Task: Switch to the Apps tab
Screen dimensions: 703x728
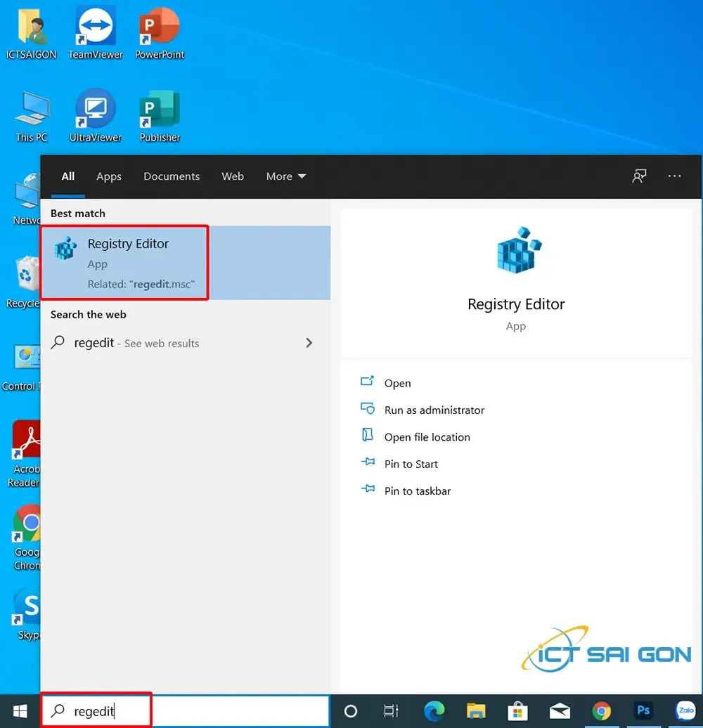Action: pos(109,176)
